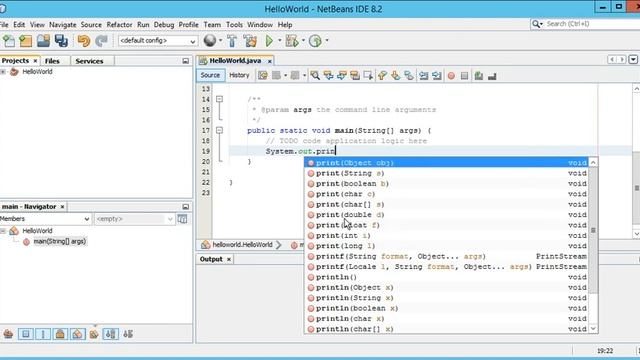
Task: Toggle Show Inner Classes in Navigator
Action: 77,334
